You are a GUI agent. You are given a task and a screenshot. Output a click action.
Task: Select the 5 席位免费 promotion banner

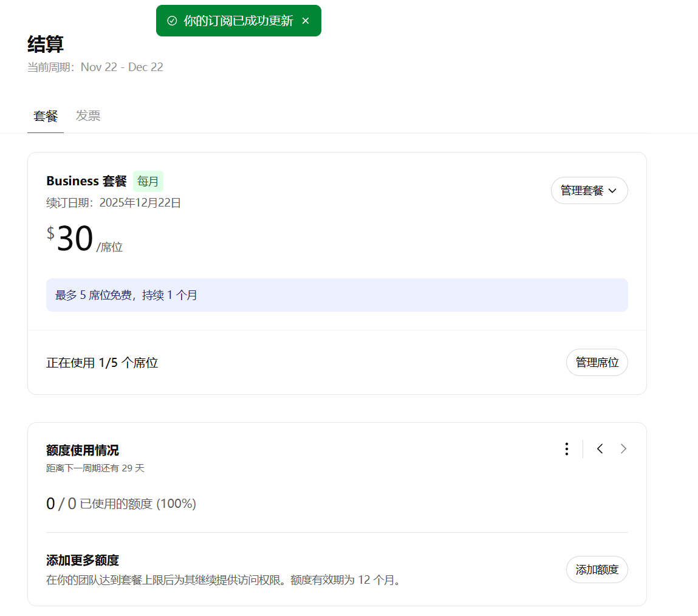point(337,295)
